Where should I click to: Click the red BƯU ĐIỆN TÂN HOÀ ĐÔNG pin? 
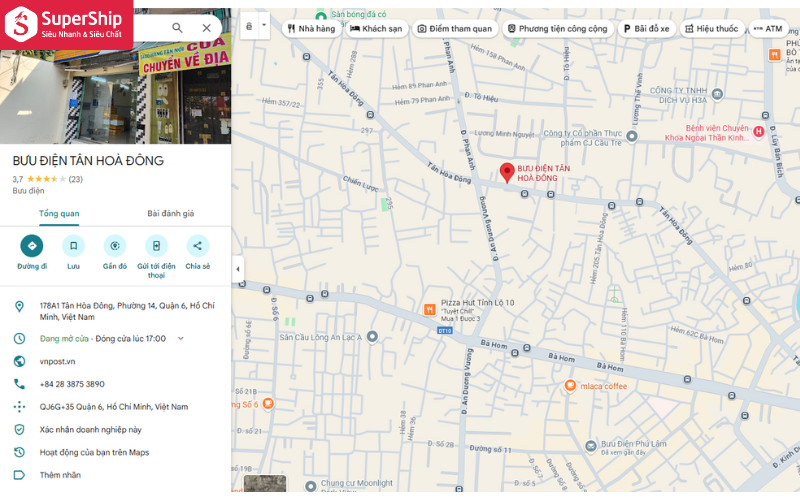(507, 172)
